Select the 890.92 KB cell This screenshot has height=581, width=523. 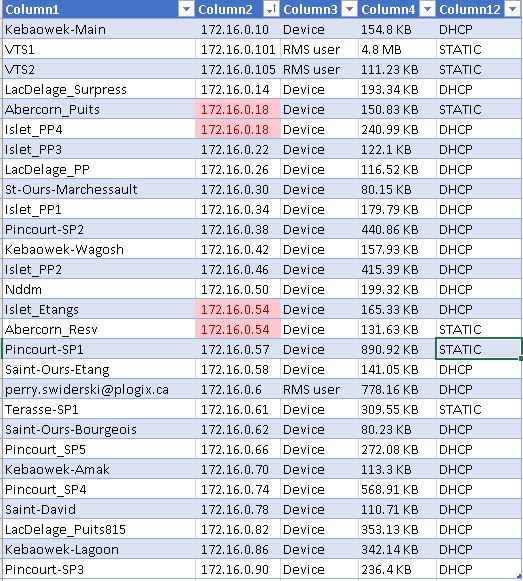coord(397,349)
